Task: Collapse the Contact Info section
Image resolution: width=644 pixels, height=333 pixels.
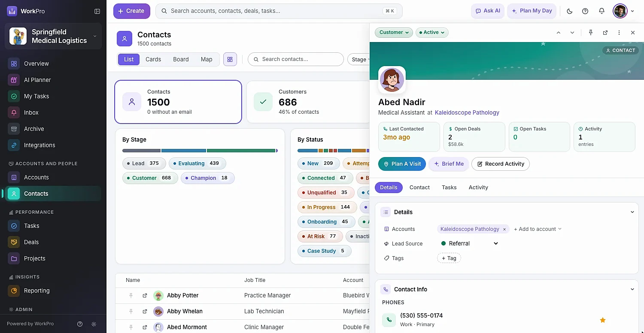Action: click(632, 289)
